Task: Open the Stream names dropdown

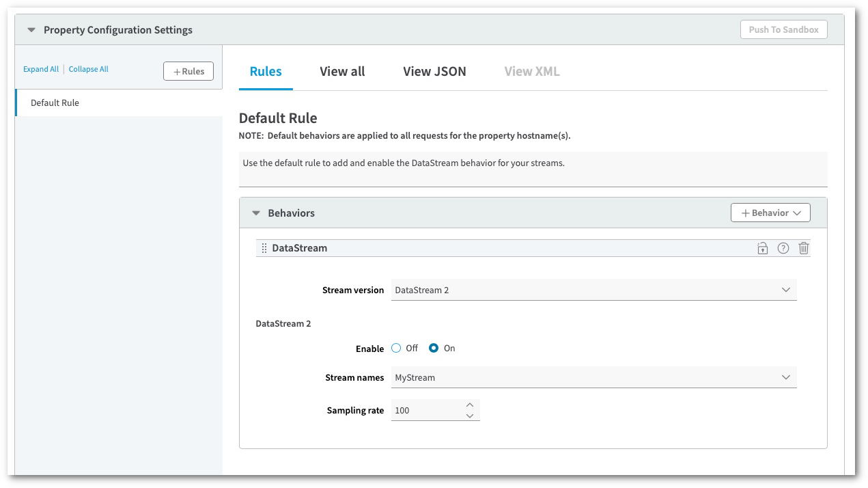Action: pos(593,377)
